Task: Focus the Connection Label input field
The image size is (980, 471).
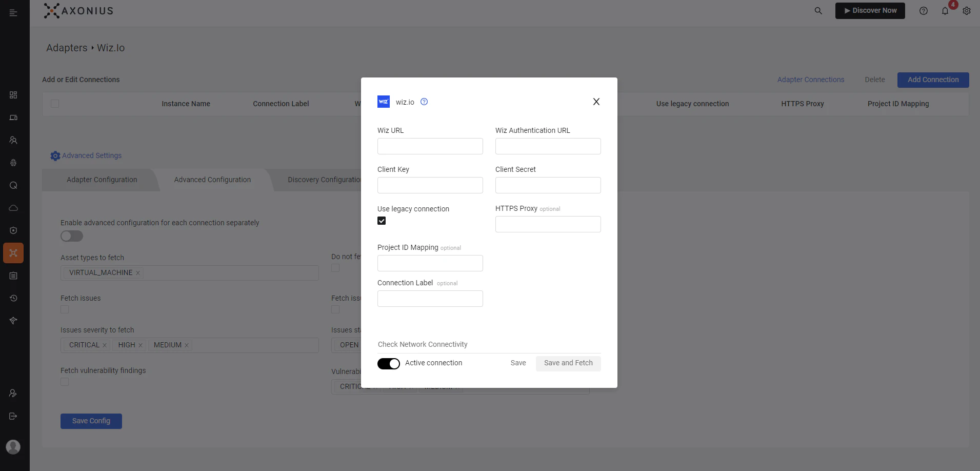Action: coord(430,299)
